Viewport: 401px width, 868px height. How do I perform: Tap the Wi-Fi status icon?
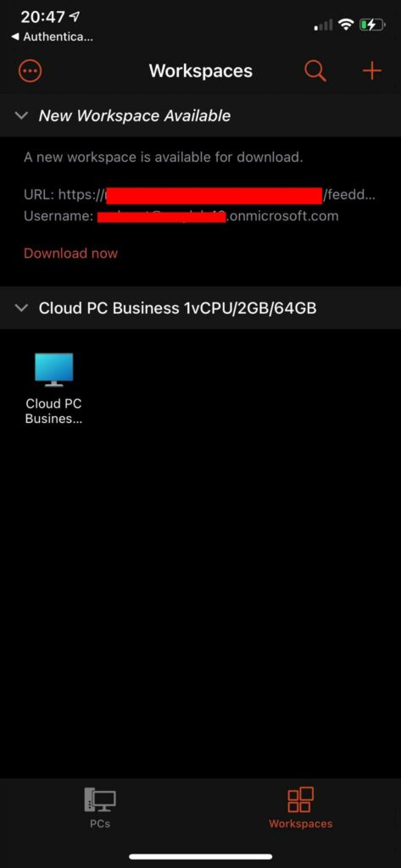click(347, 25)
